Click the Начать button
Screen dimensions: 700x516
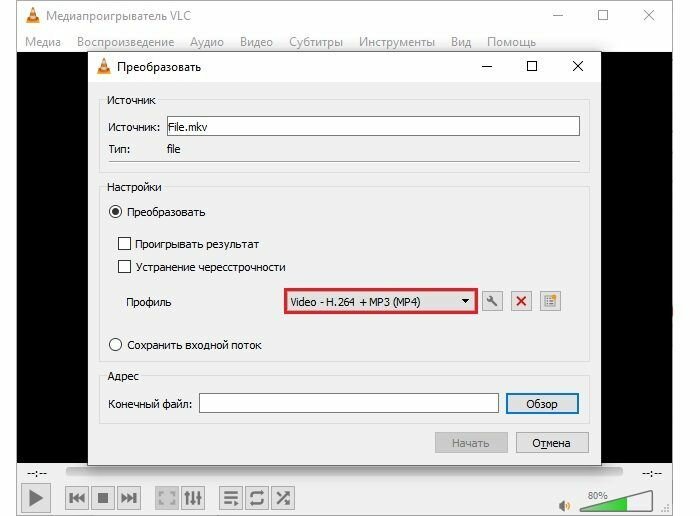pos(471,443)
